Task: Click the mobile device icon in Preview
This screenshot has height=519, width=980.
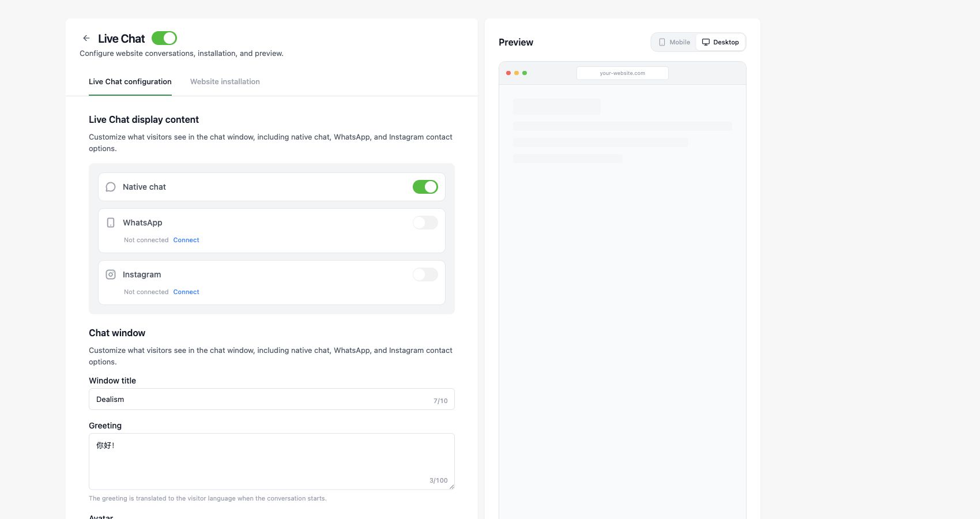Action: pos(662,42)
